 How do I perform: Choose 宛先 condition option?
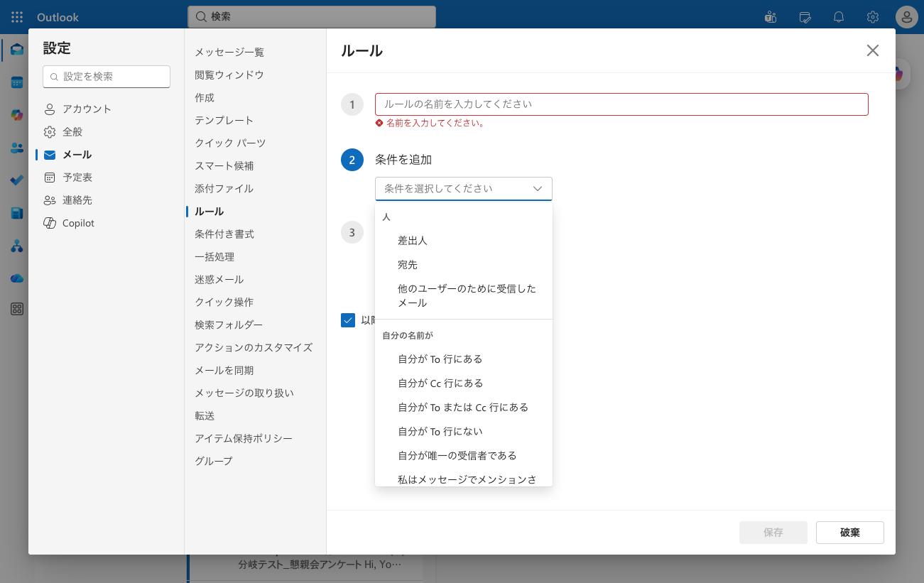(x=464, y=265)
